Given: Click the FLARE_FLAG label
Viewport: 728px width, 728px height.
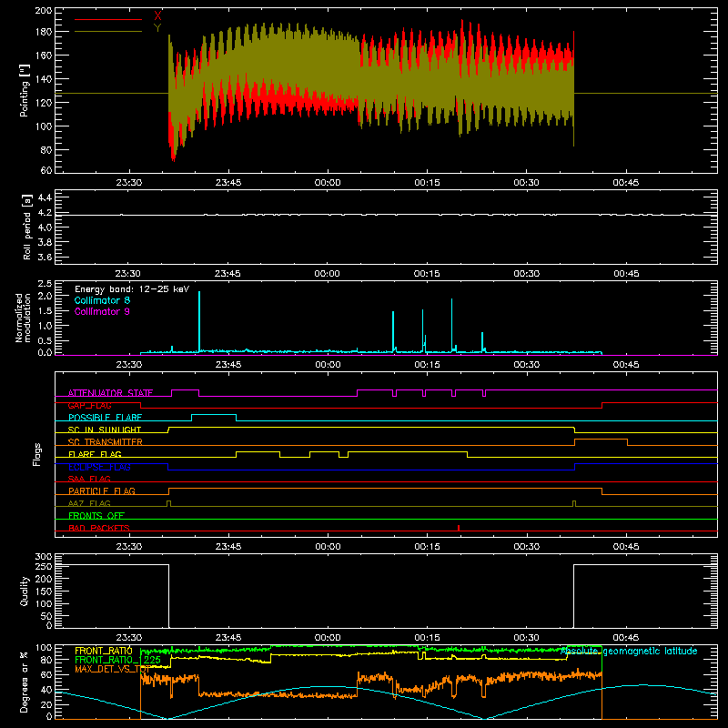Looking at the screenshot, I should pos(95,454).
